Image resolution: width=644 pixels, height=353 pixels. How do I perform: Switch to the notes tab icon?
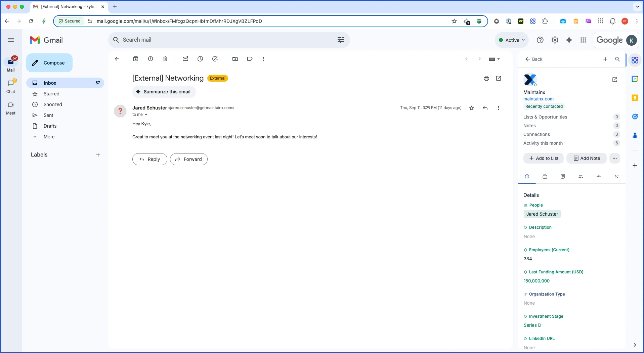tap(563, 176)
